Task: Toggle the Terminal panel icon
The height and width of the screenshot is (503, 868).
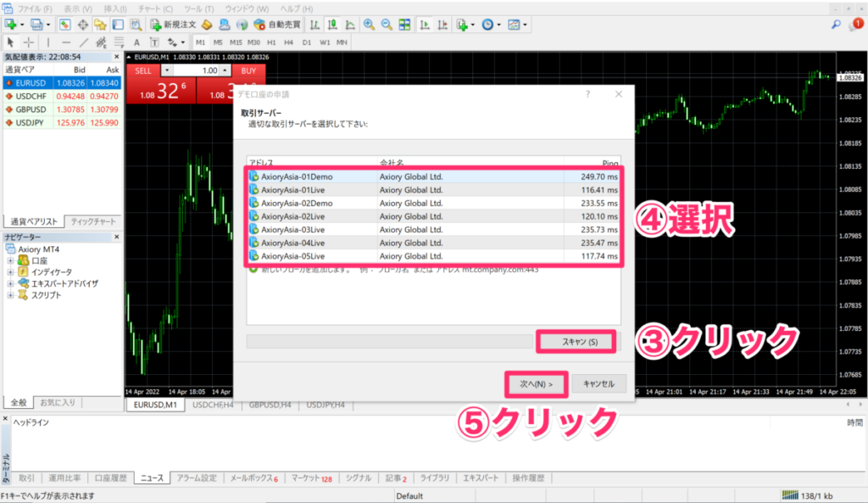Action: [118, 25]
